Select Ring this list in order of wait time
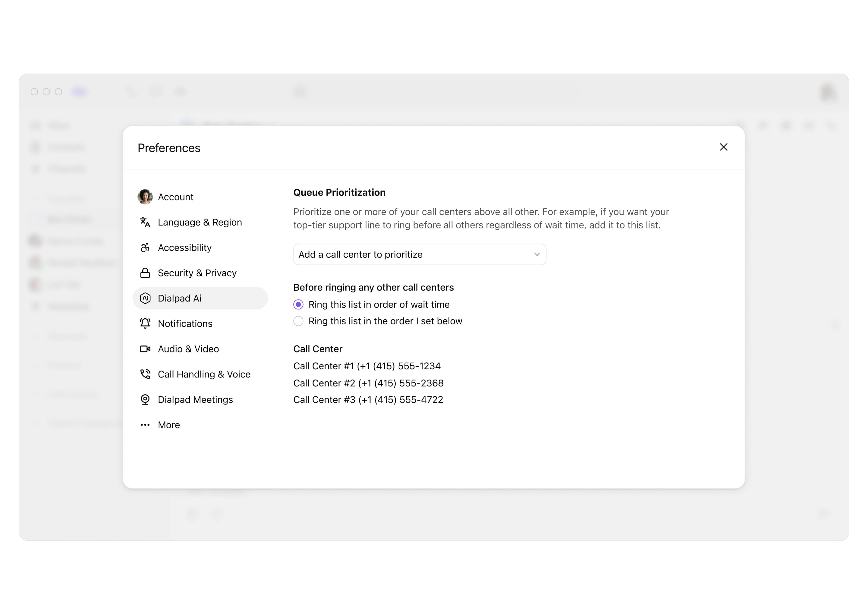868x615 pixels. [x=298, y=304]
